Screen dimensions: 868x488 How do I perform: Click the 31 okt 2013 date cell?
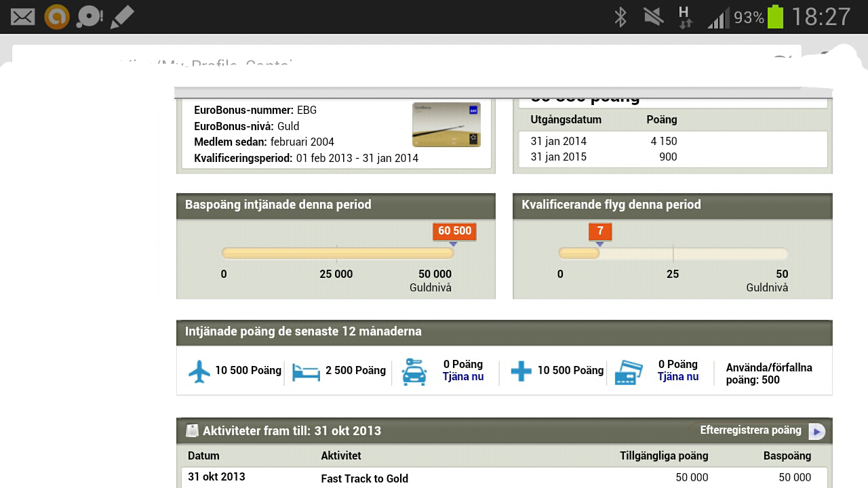click(x=216, y=477)
